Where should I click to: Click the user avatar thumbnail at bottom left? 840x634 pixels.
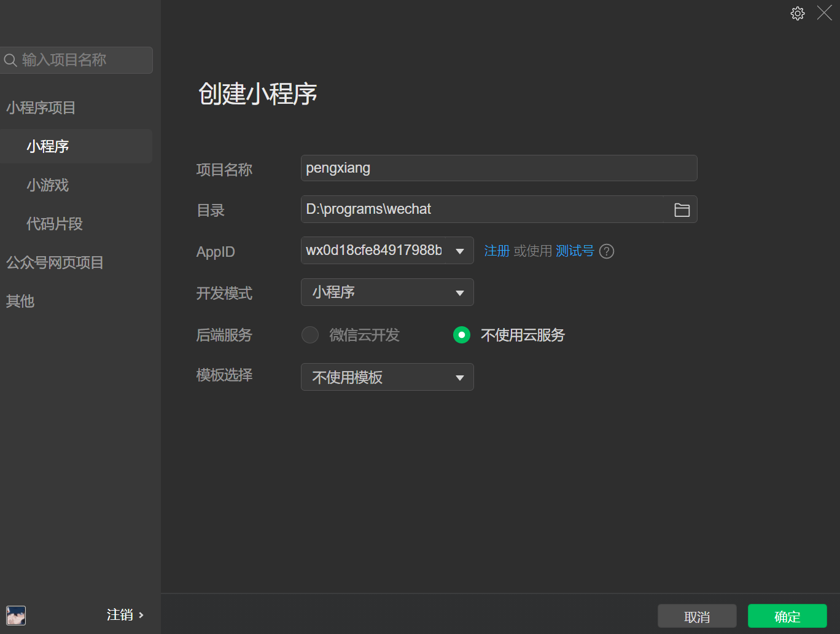point(15,615)
